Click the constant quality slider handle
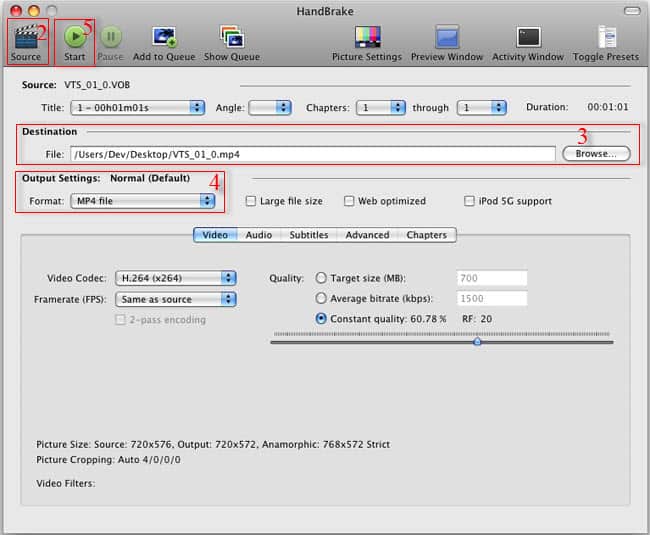Image resolution: width=650 pixels, height=535 pixels. coord(477,341)
